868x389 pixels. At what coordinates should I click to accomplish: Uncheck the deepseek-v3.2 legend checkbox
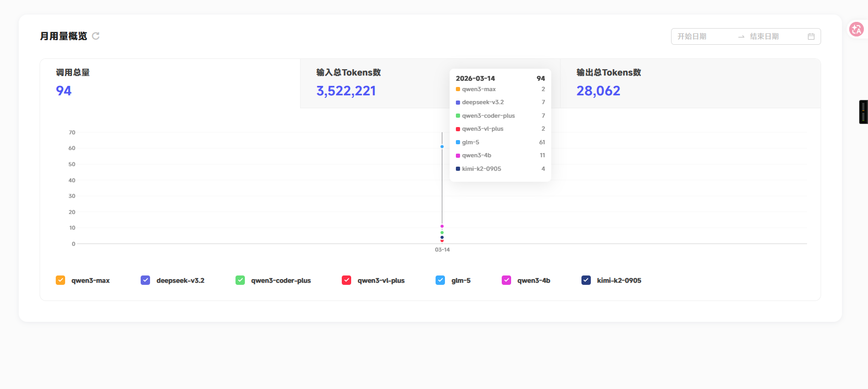point(145,280)
